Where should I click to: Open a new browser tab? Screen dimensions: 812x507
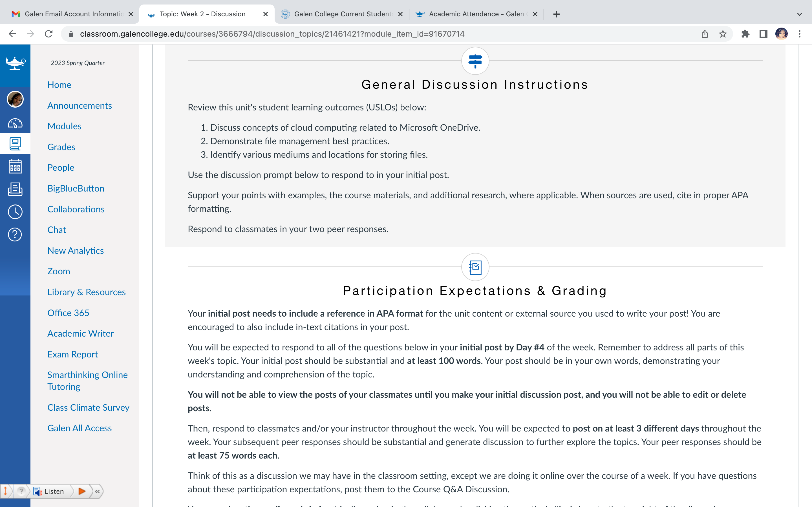point(556,14)
